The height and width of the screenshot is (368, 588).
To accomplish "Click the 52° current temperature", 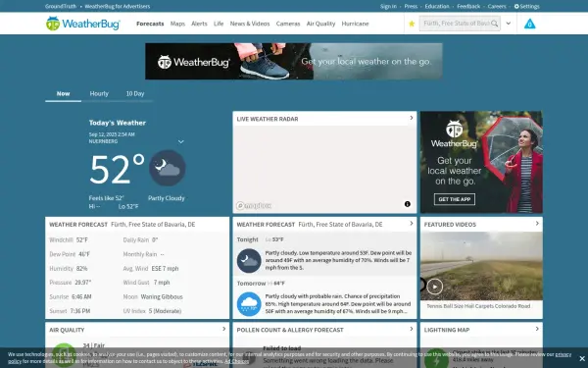I will [x=117, y=169].
